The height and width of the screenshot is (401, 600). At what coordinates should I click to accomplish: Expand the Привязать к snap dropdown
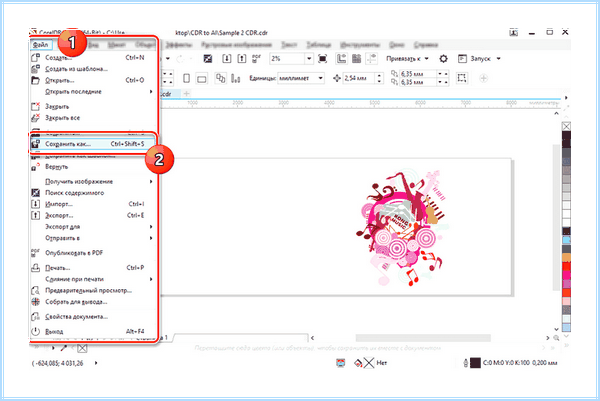[427, 59]
